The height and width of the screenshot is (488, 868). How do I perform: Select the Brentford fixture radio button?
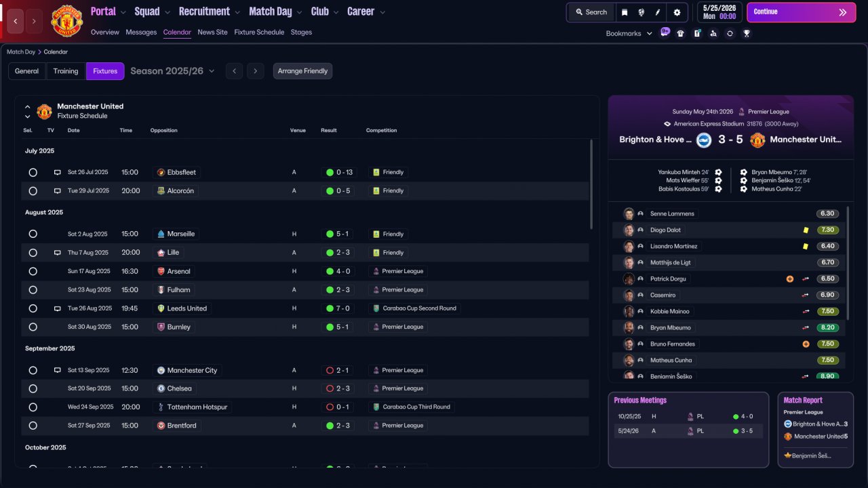click(x=33, y=426)
